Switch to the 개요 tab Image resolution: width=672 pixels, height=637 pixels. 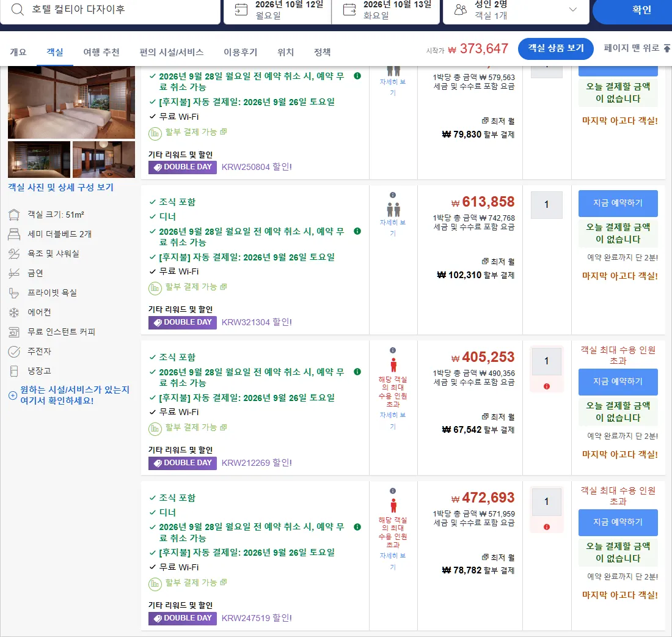click(18, 52)
